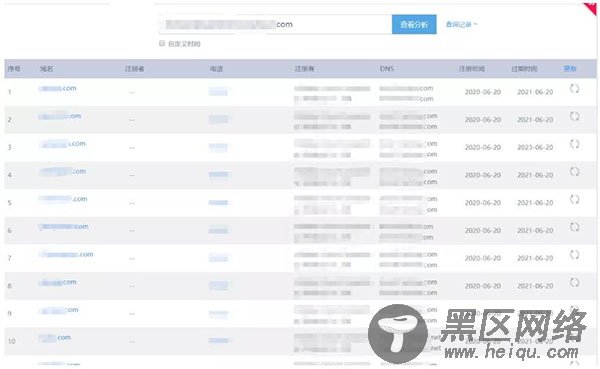Click the phone number link in row 6
This screenshot has height=369, width=600.
(218, 230)
